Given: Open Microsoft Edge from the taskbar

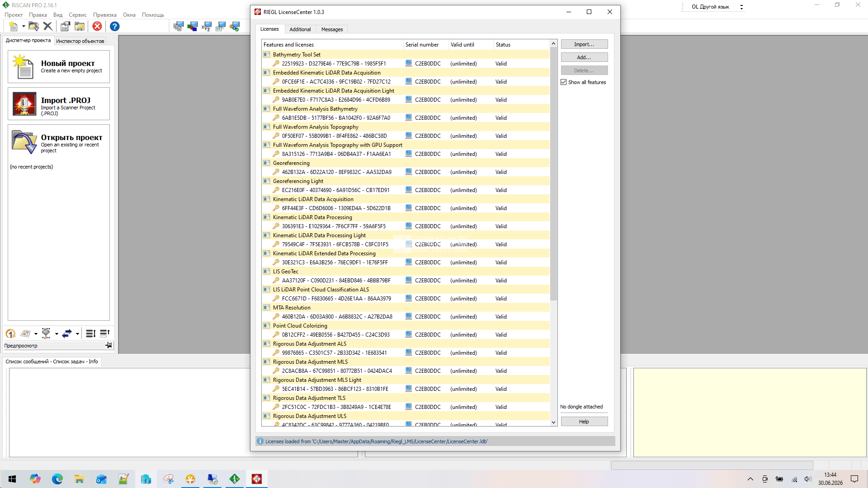Looking at the screenshot, I should (x=57, y=479).
